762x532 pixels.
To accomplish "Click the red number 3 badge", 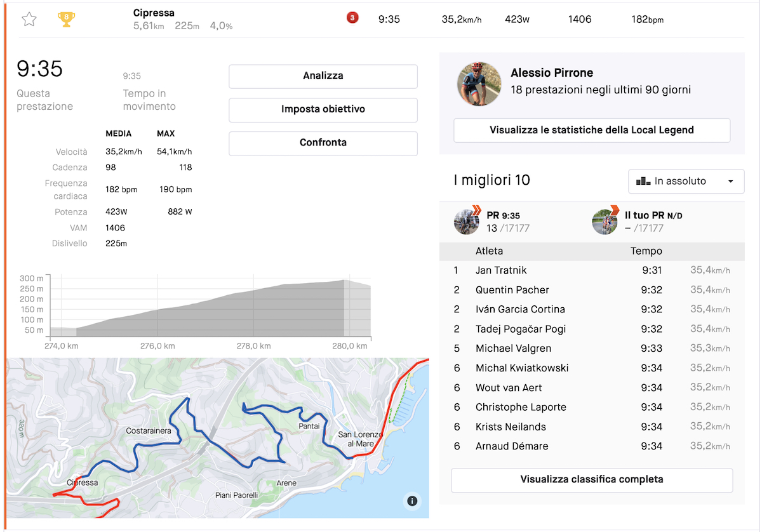I will 352,18.
